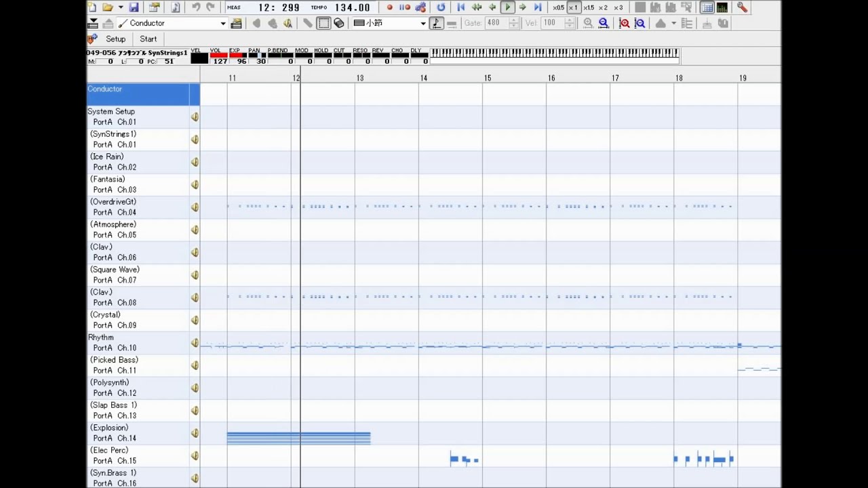Jump to the song end
This screenshot has height=488, width=868.
point(538,7)
